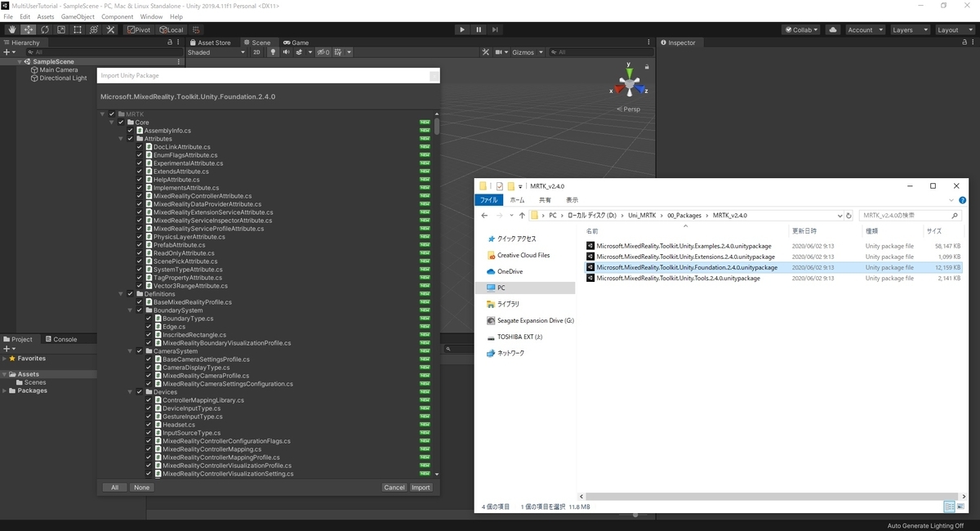This screenshot has width=980, height=531.
Task: Open scene component tools wrench icon
Action: coord(486,52)
